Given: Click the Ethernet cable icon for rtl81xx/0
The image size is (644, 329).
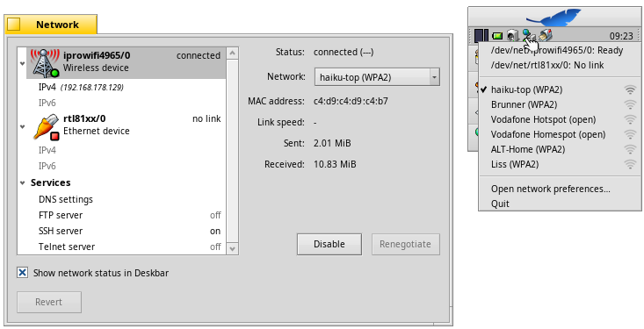Looking at the screenshot, I should [47, 126].
